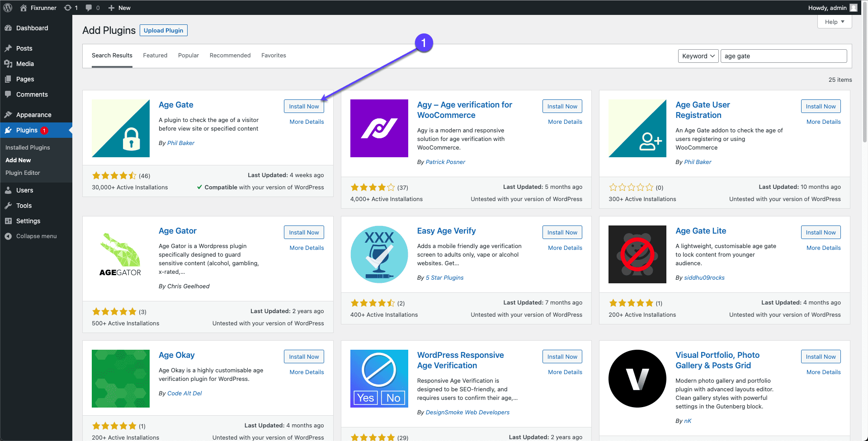Open More Details for Age Gate
The width and height of the screenshot is (868, 441).
click(307, 122)
